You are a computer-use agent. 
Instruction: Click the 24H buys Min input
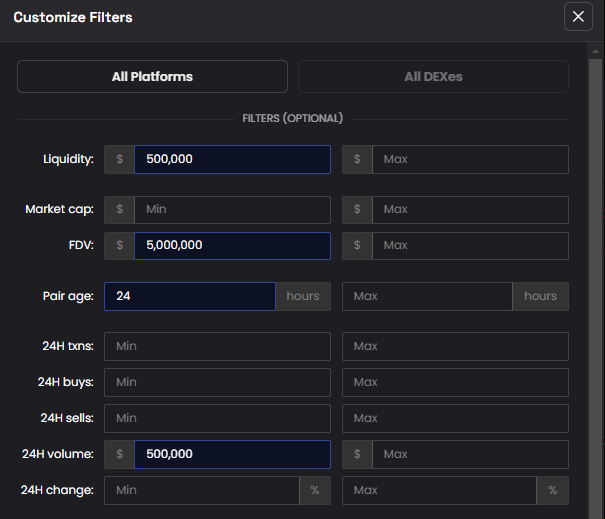point(217,382)
